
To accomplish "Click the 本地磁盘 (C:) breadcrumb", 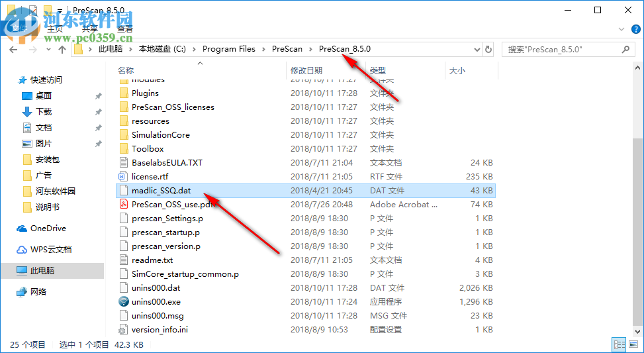I will (162, 49).
